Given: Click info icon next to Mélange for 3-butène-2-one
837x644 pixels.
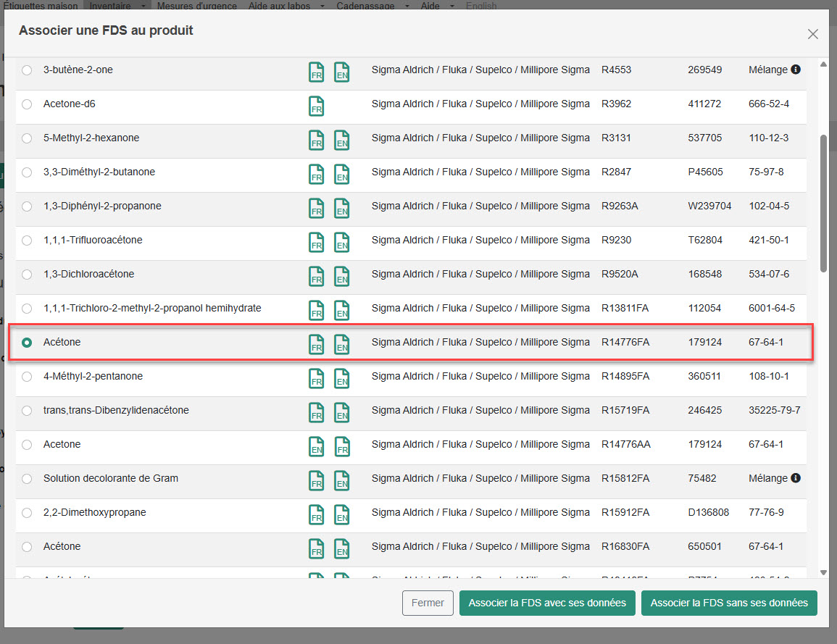Looking at the screenshot, I should (796, 70).
